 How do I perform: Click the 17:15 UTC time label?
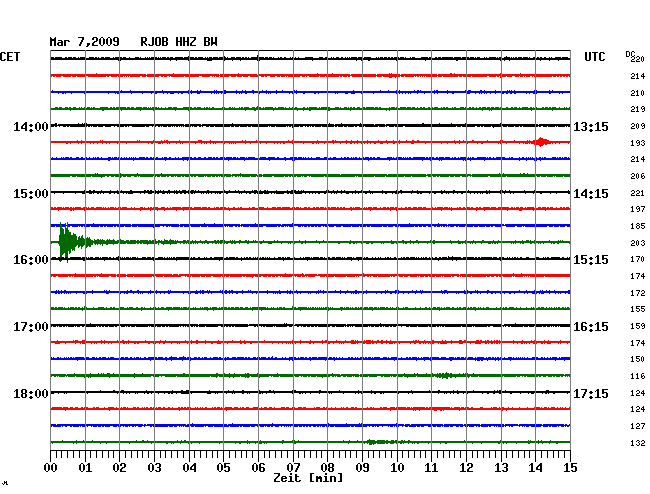(x=591, y=393)
